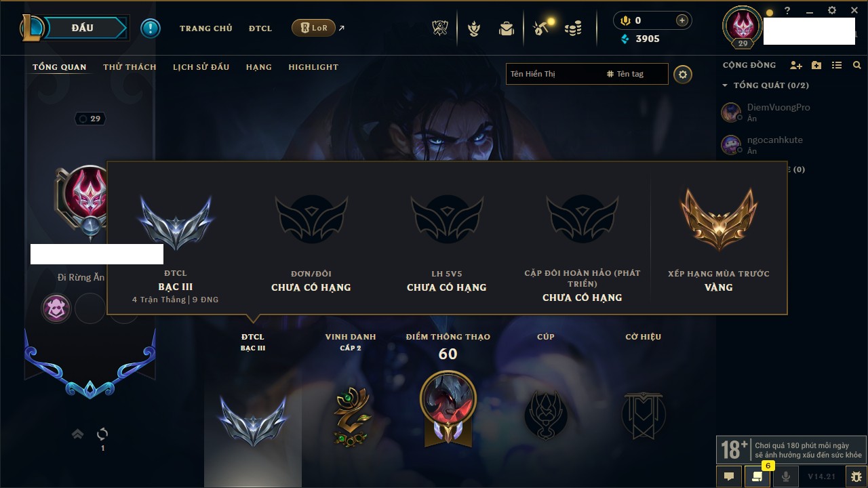Image resolution: width=868 pixels, height=488 pixels.
Task: Open the bug report icon
Action: pos(856,476)
